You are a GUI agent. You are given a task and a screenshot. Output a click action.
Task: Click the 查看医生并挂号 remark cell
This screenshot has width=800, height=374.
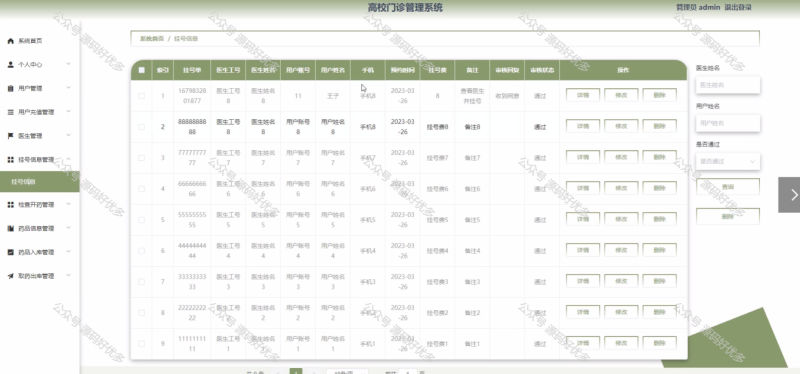coord(472,96)
